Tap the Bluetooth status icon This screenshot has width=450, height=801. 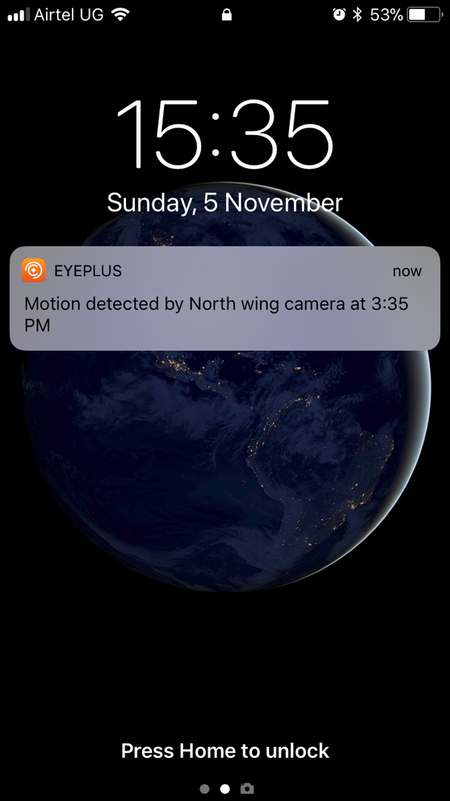click(357, 15)
